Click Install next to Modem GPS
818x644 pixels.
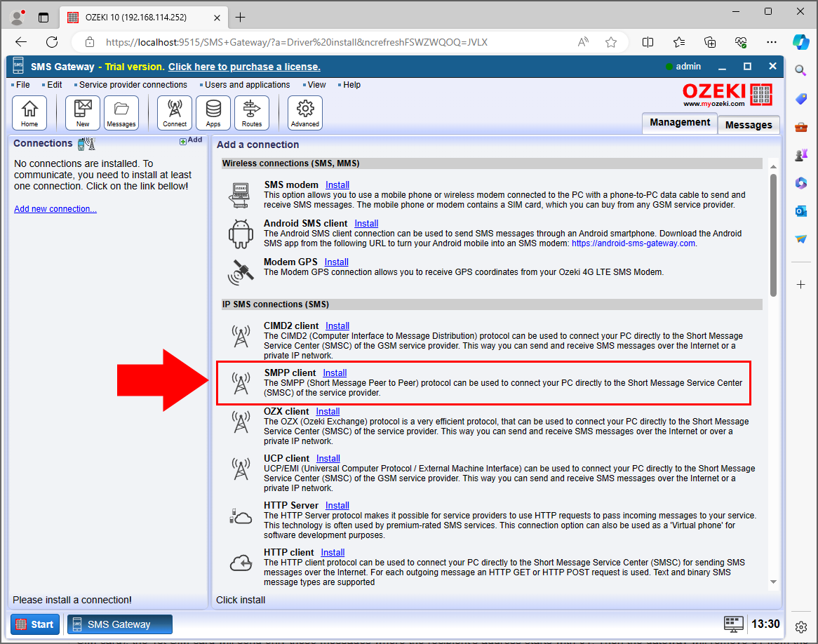(337, 262)
